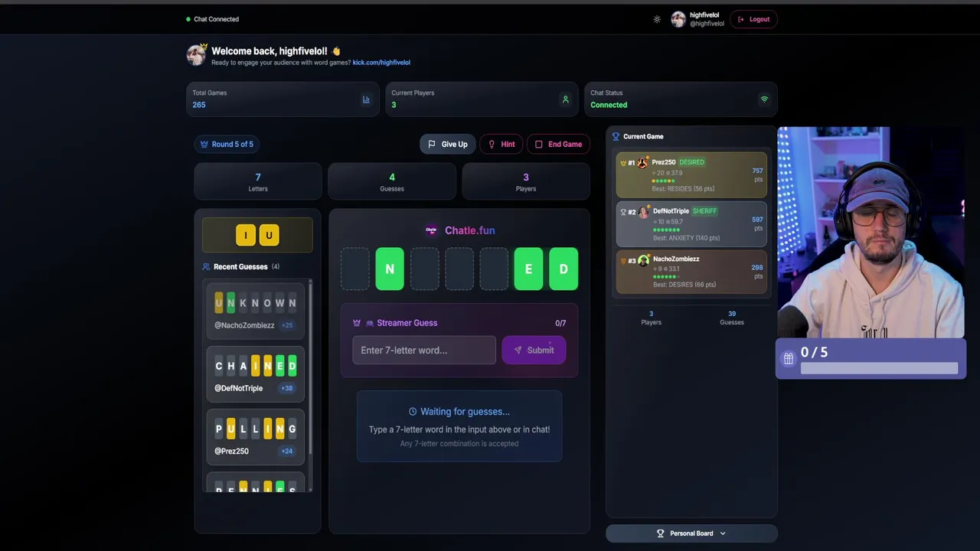This screenshot has height=551, width=980.
Task: Submit the streamer guess
Action: [534, 350]
